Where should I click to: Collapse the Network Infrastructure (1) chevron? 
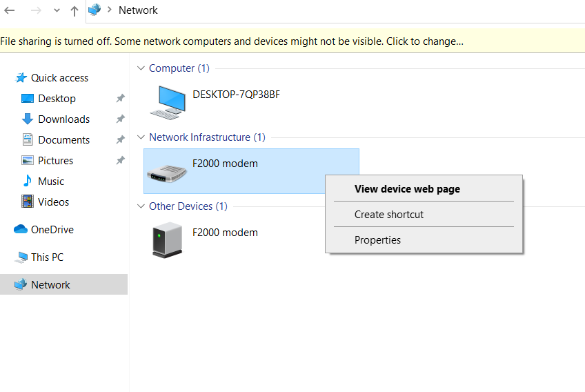141,137
